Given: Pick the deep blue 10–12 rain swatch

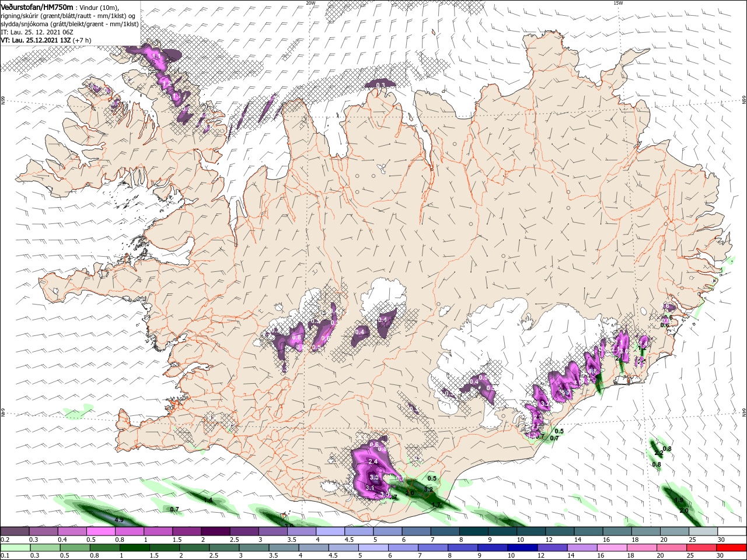Looking at the screenshot, I should point(523,548).
